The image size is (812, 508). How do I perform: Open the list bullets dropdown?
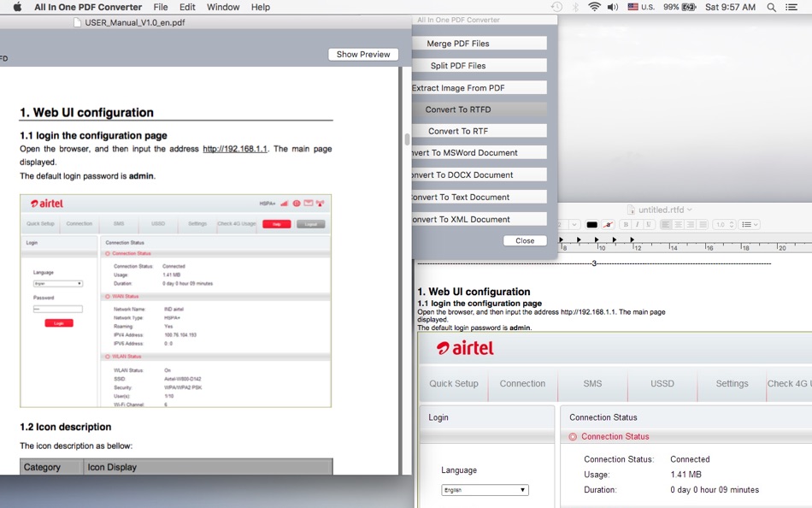coord(750,224)
